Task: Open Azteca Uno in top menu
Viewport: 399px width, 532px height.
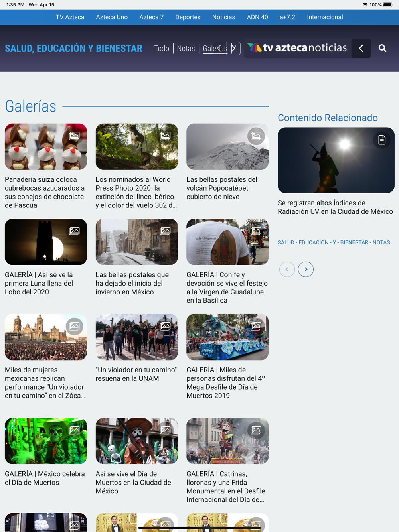Action: [x=112, y=17]
